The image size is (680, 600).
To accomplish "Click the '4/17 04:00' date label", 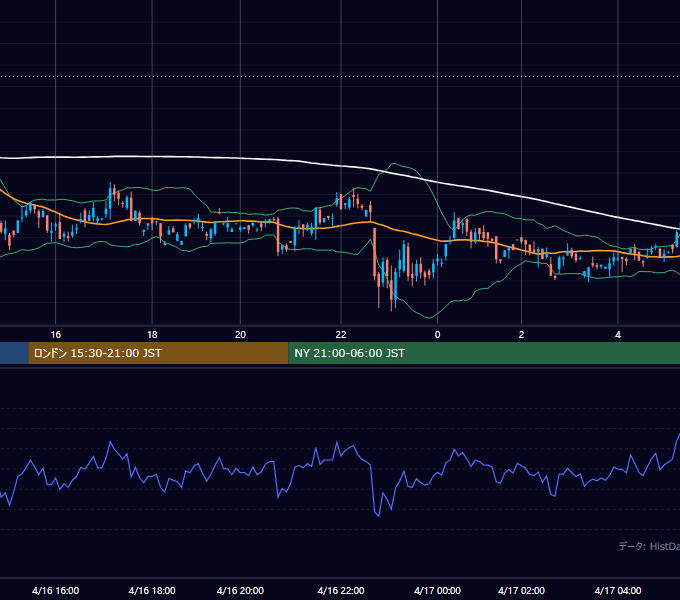I will [618, 590].
